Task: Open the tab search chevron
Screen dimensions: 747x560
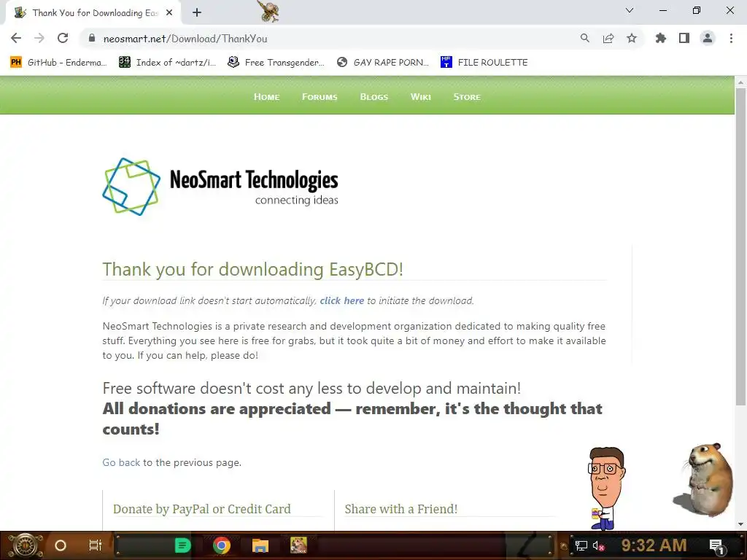Action: click(630, 10)
